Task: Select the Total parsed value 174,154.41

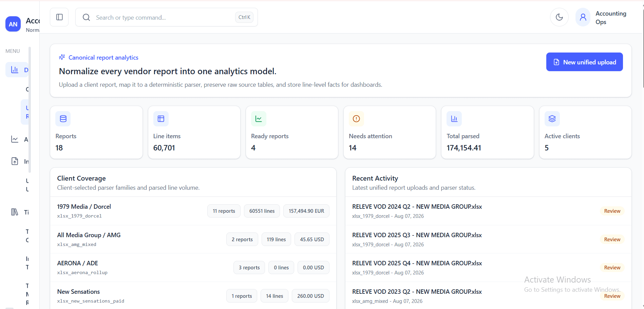Action: [x=464, y=148]
